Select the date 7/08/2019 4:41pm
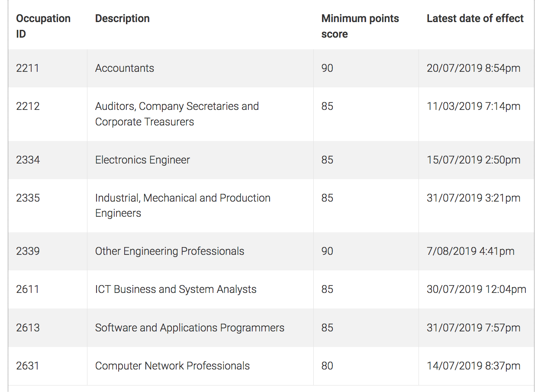 pos(470,251)
